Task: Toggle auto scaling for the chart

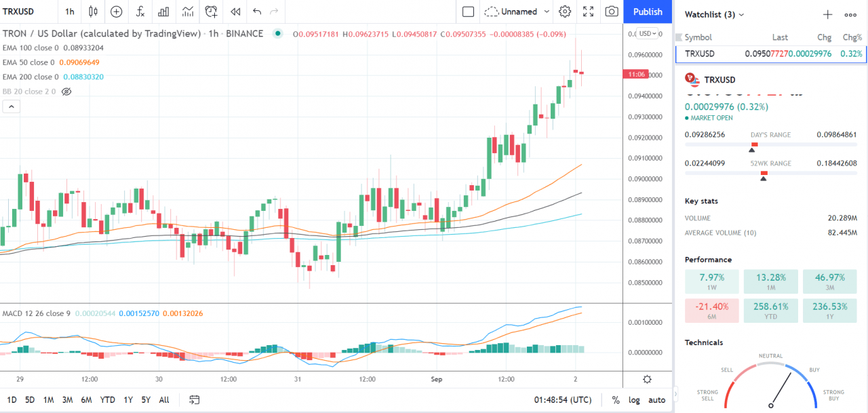Action: tap(656, 399)
